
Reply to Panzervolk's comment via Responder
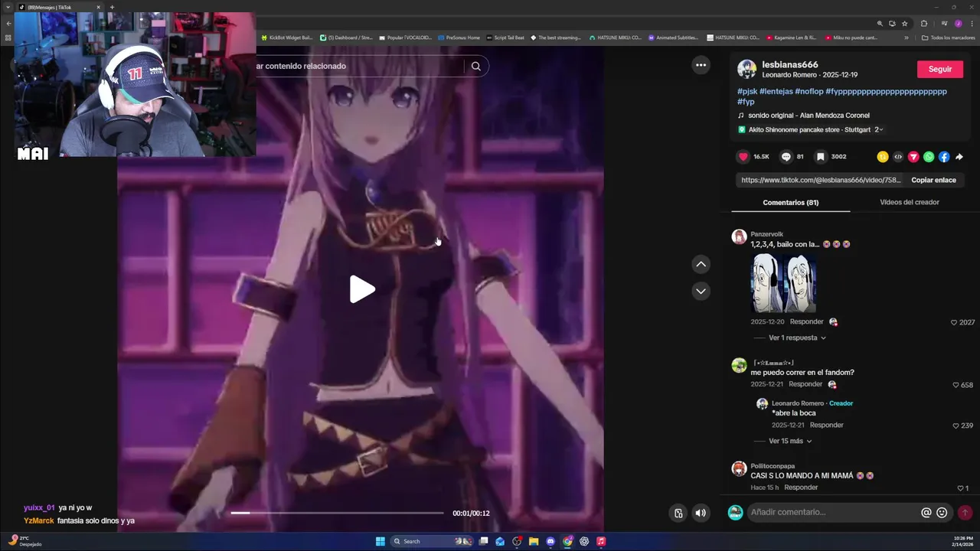point(807,322)
